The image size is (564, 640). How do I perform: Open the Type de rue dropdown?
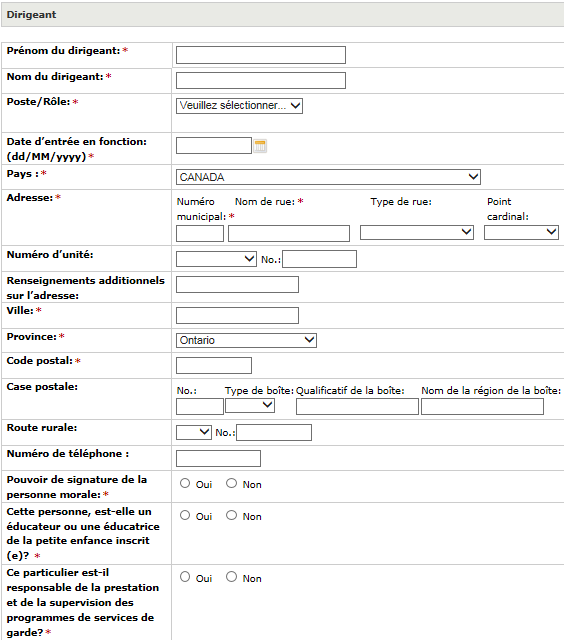tap(417, 232)
